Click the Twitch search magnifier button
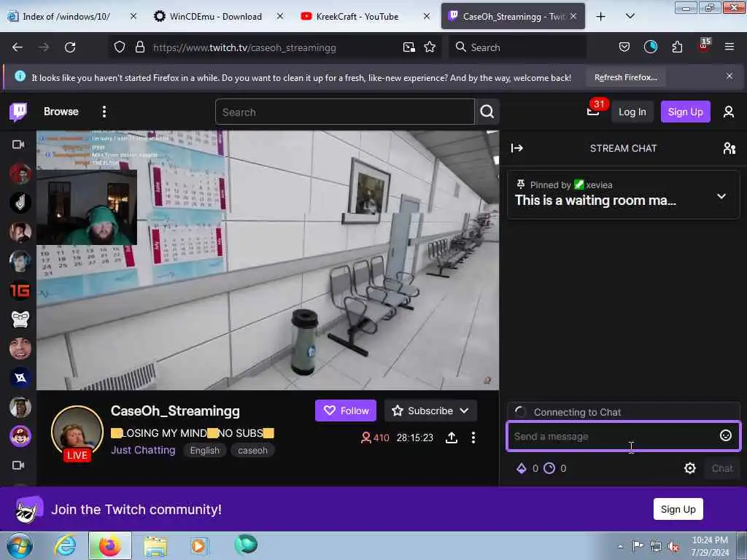Screen dimensions: 747x560 487,112
